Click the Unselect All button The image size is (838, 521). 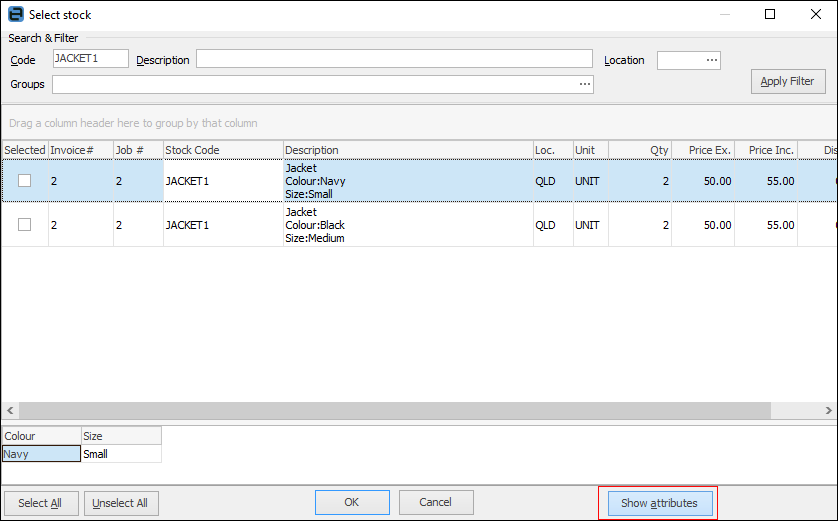tap(121, 503)
